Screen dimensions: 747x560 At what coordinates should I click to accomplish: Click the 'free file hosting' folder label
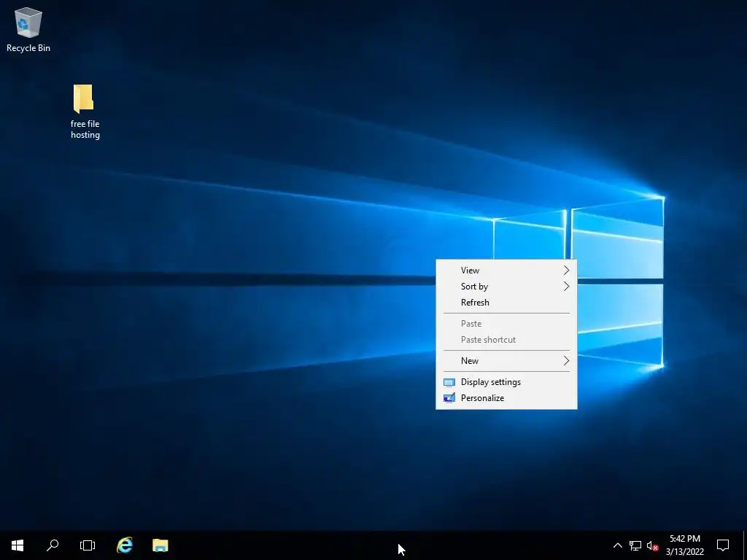point(85,130)
